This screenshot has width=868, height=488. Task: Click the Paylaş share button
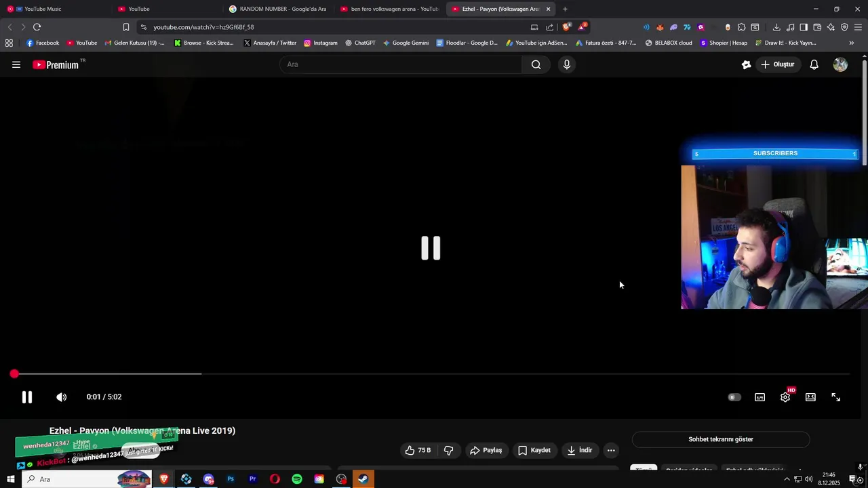tap(486, 450)
